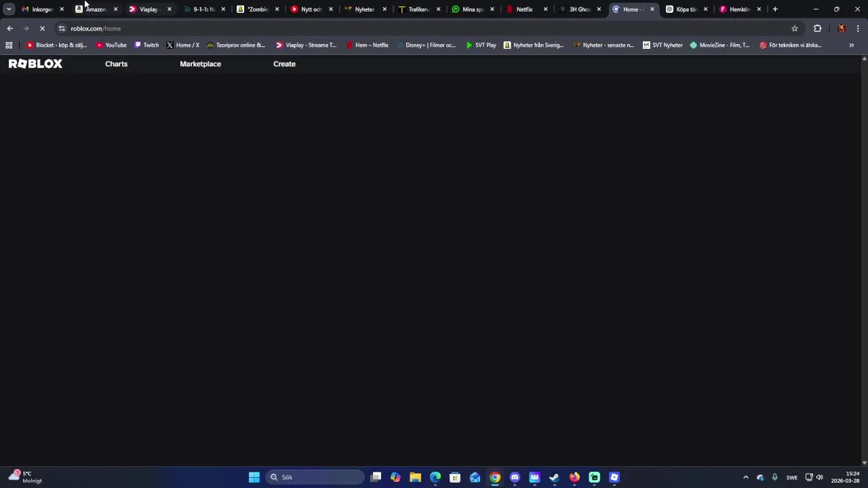Image resolution: width=868 pixels, height=488 pixels.
Task: Click the page vertical scrollbar
Action: [864, 261]
